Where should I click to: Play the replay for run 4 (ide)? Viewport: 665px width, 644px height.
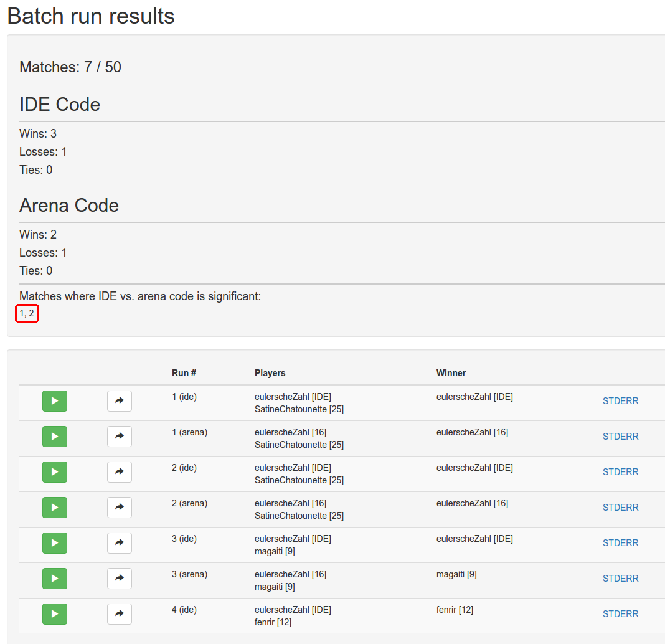(55, 614)
